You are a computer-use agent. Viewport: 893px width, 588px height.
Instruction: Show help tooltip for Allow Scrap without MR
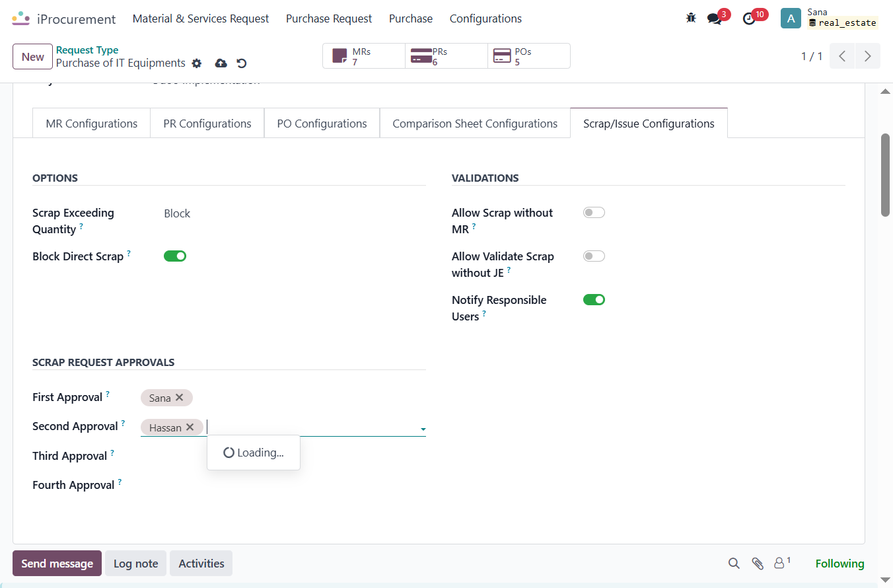474,226
